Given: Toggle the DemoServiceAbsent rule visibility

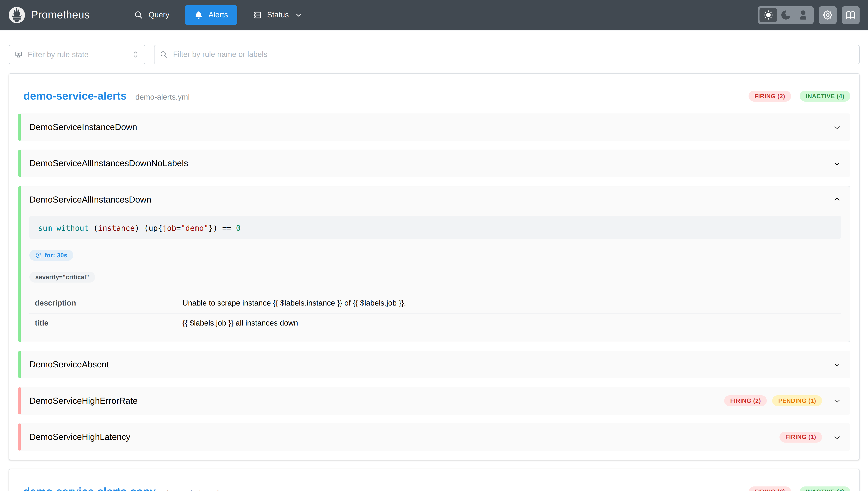Looking at the screenshot, I should 837,365.
